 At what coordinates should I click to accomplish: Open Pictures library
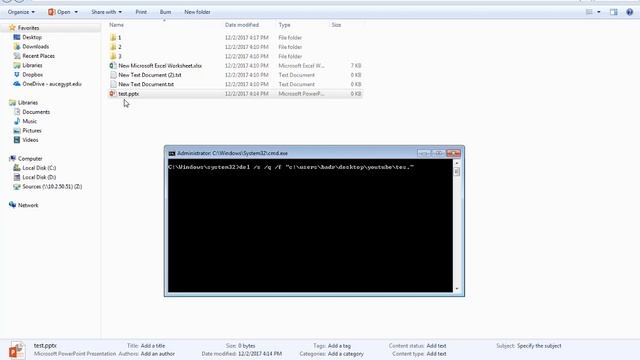pyautogui.click(x=32, y=131)
